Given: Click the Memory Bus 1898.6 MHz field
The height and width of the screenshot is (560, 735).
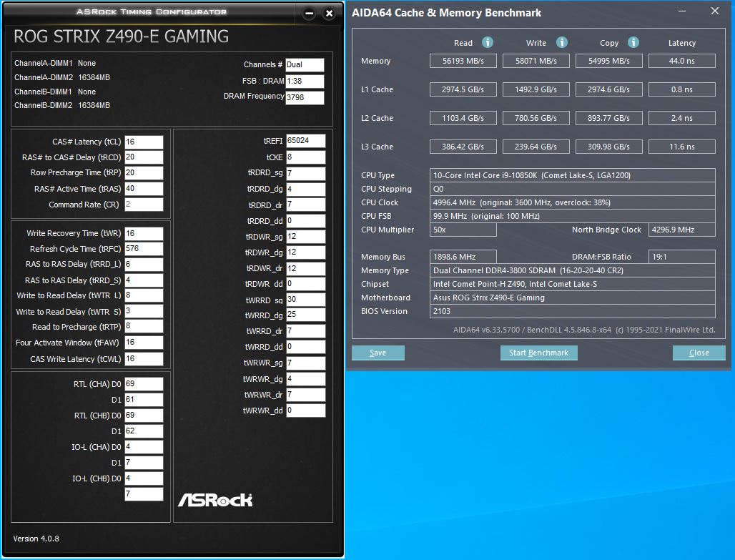Looking at the screenshot, I should click(x=463, y=257).
